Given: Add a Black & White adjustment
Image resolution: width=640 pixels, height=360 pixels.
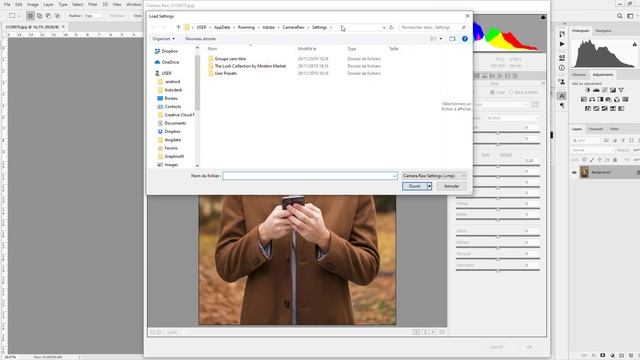Looking at the screenshot, I should [600, 99].
